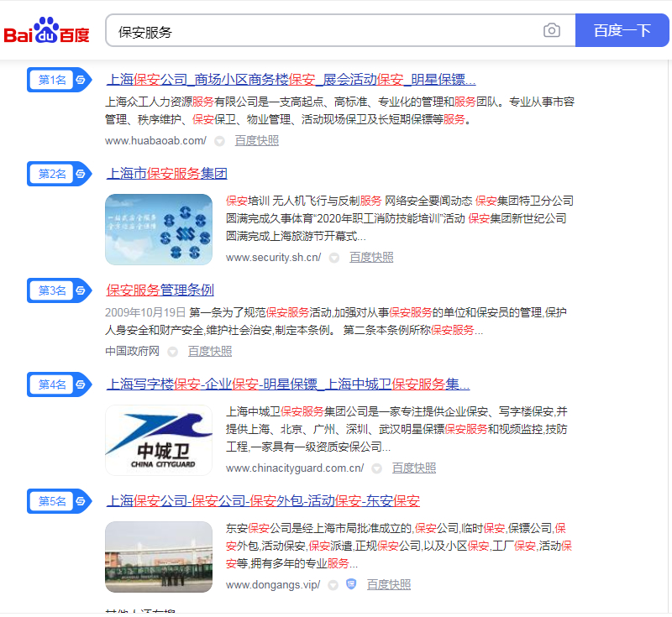Click the 东安保安 photo thumbnail

pos(159,557)
